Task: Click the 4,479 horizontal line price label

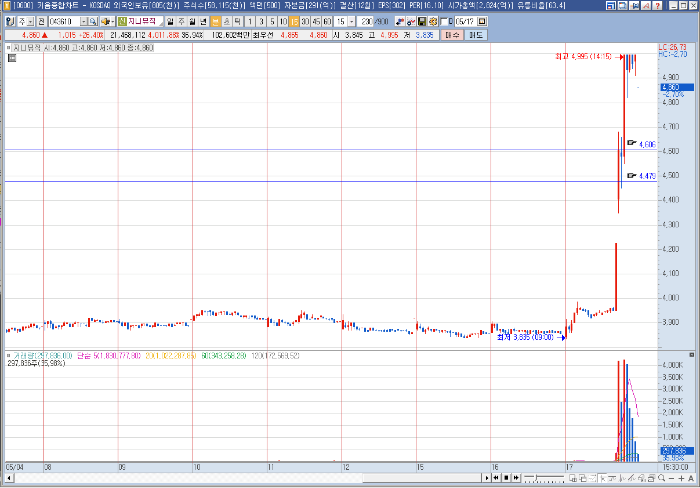Action: pos(647,176)
